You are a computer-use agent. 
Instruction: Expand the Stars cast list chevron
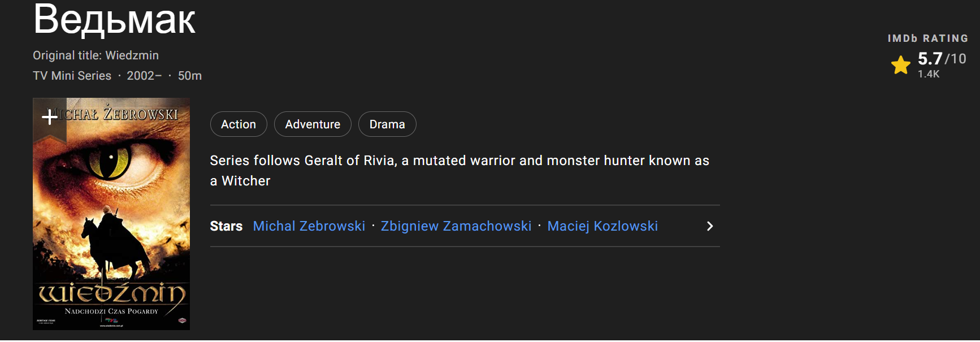tap(710, 226)
